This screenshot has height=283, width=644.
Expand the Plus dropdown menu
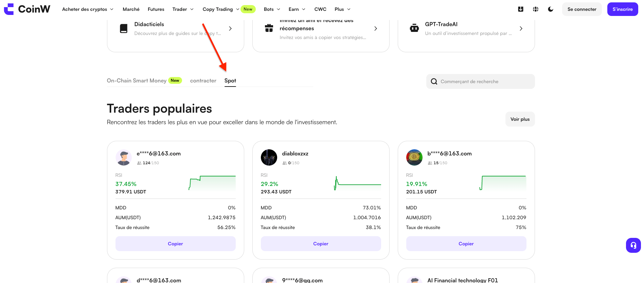click(342, 9)
